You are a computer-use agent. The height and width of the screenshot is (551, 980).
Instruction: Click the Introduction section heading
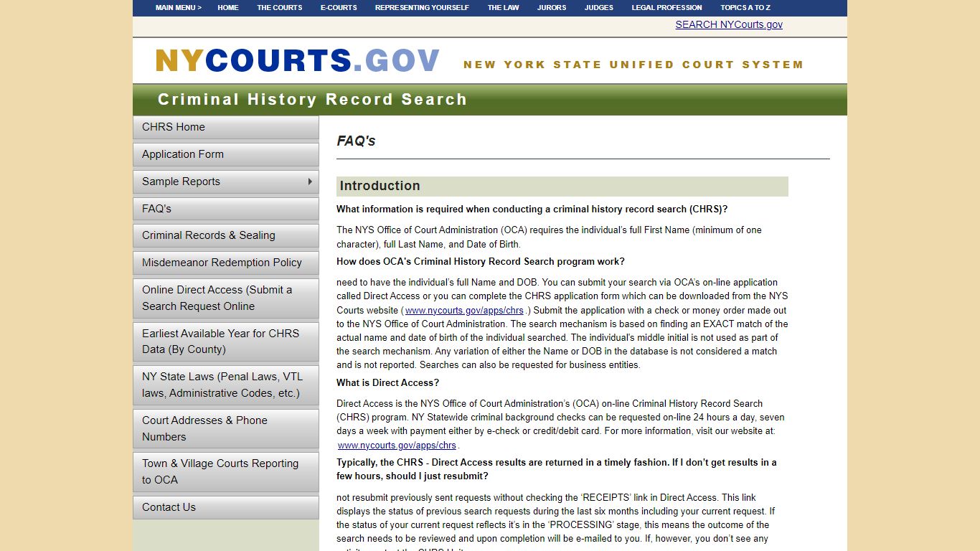(562, 186)
